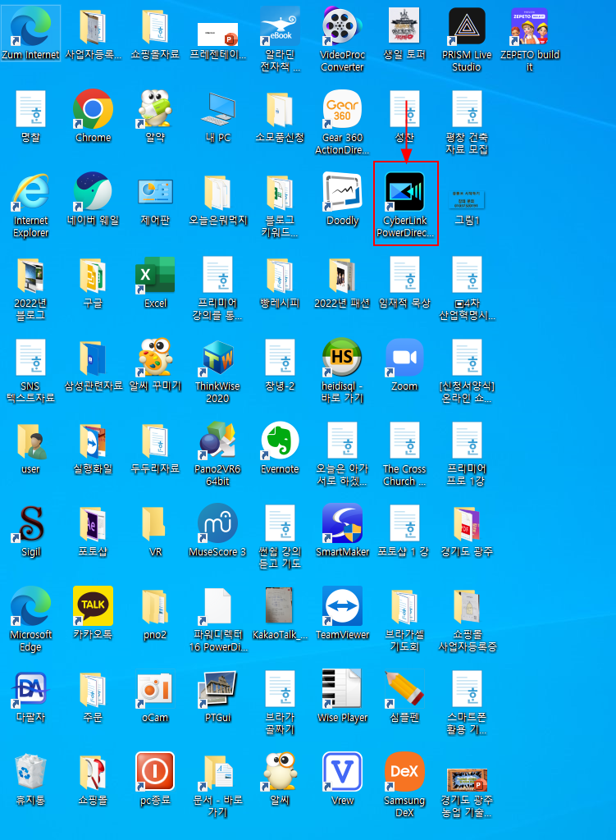The height and width of the screenshot is (840, 616).
Task: Select the Evernote shortcut
Action: tap(280, 441)
